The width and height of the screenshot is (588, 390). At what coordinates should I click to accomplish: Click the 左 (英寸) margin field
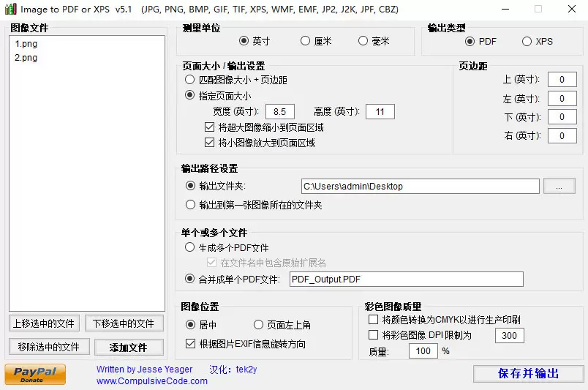(x=562, y=99)
